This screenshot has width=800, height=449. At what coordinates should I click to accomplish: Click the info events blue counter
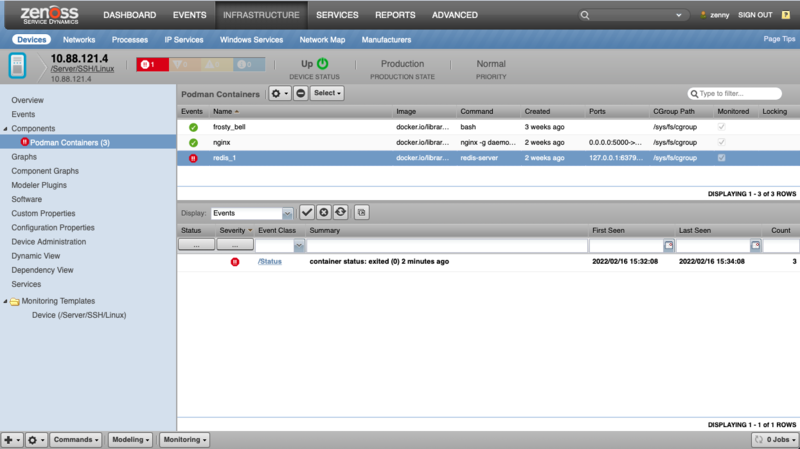coord(249,64)
